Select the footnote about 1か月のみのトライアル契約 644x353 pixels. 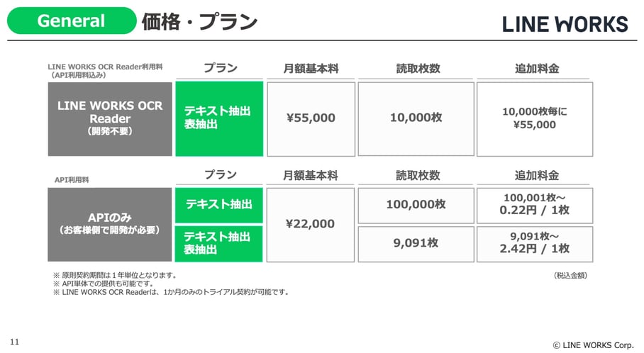(x=171, y=292)
